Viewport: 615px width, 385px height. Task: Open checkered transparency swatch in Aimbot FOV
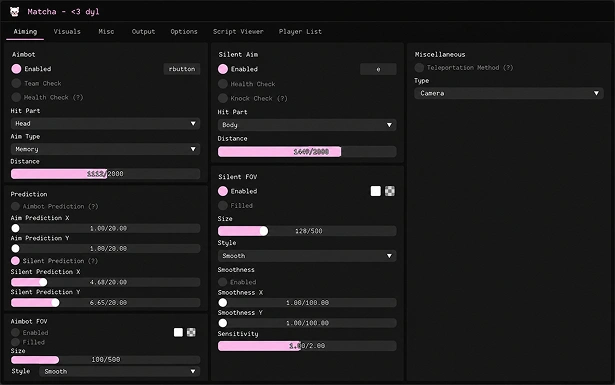pyautogui.click(x=191, y=332)
